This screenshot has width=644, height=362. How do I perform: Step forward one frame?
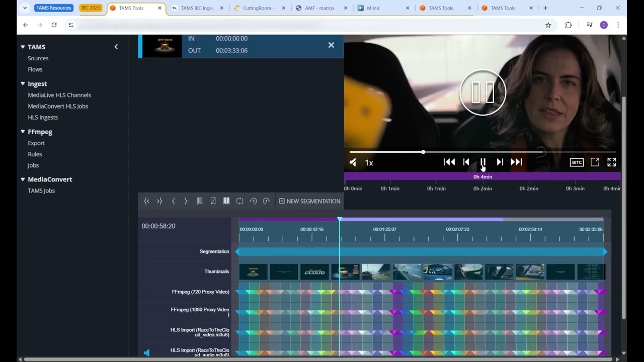coord(500,162)
